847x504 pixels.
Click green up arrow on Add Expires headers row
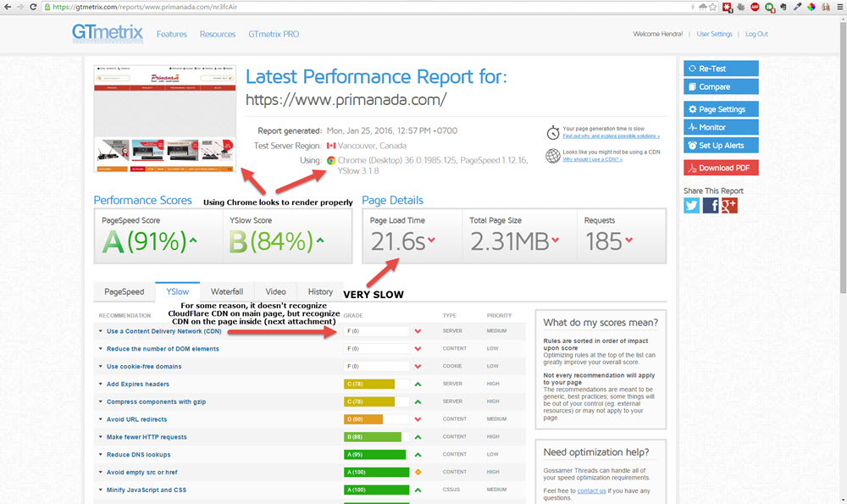418,384
